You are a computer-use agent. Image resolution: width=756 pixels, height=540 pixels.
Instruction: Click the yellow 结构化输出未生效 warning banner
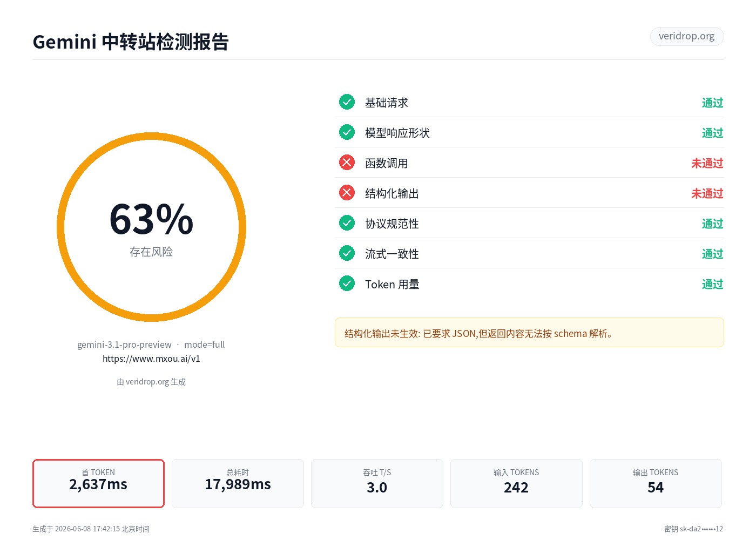pos(529,333)
